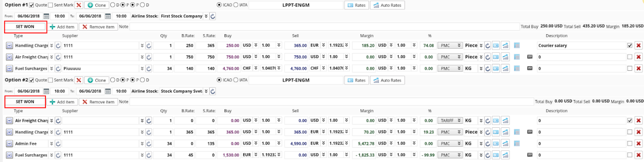644x162 pixels.
Task: Tick the Sent Mark checkbox in Option #2
Action: click(50, 80)
